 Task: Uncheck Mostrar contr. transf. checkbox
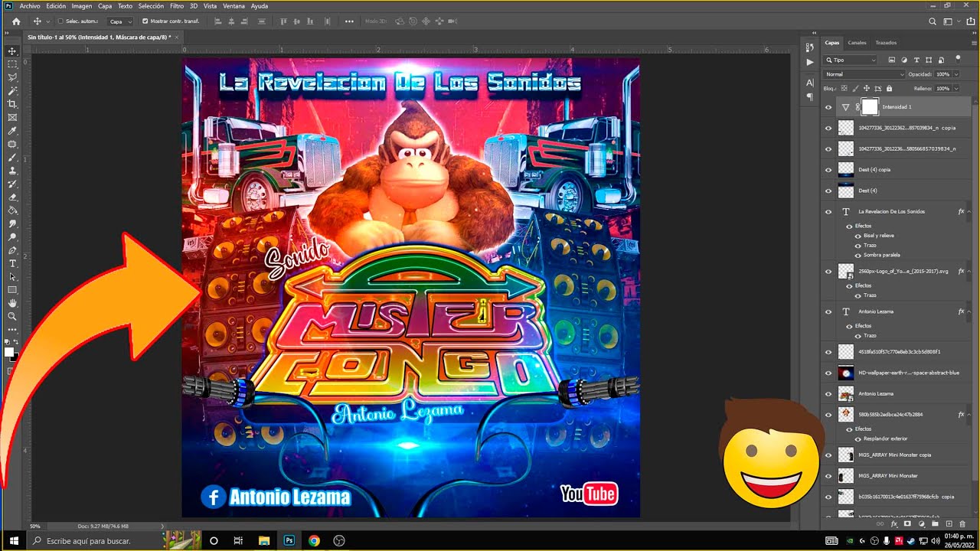coord(145,21)
